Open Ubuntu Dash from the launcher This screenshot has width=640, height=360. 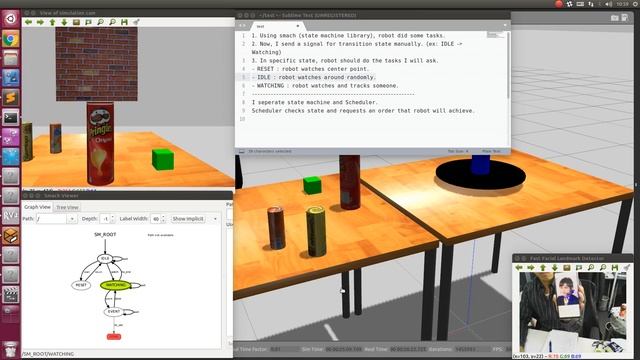pyautogui.click(x=11, y=19)
